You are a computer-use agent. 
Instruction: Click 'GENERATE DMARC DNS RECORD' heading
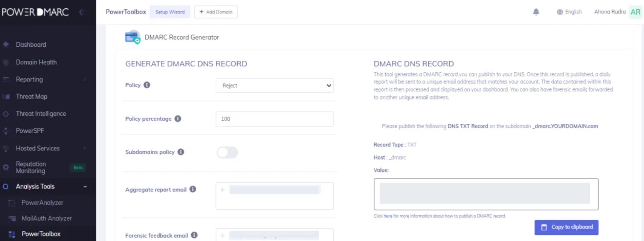(x=186, y=64)
